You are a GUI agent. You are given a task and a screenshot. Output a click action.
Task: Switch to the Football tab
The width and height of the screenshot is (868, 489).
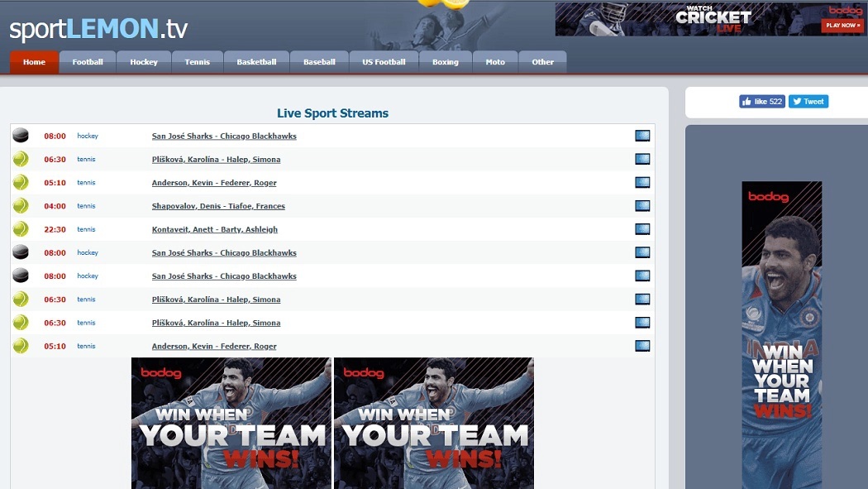point(88,62)
